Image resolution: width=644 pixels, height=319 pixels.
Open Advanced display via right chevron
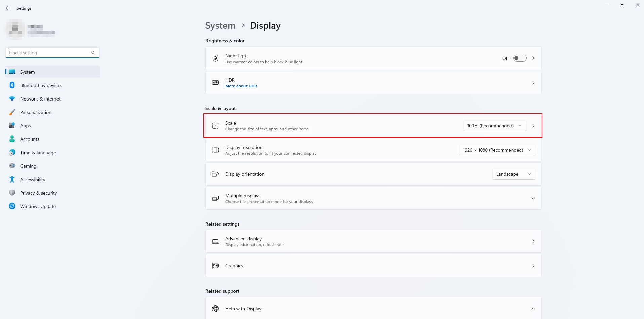click(x=533, y=241)
